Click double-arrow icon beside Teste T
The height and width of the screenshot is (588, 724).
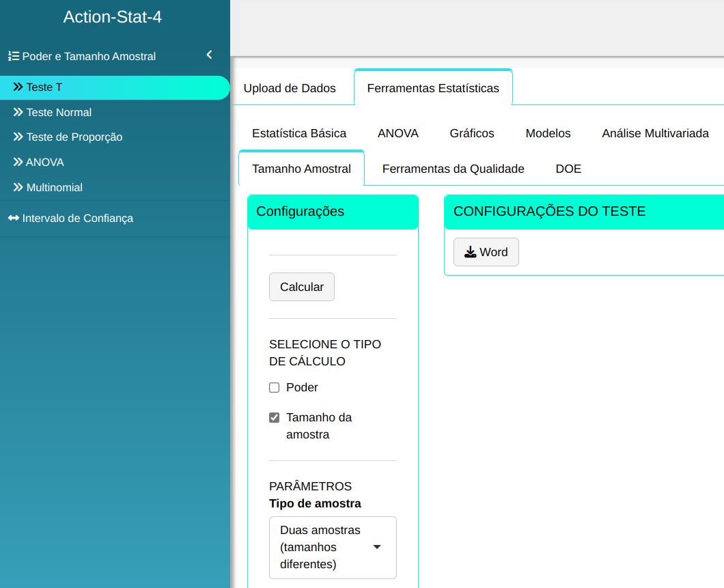pyautogui.click(x=18, y=87)
